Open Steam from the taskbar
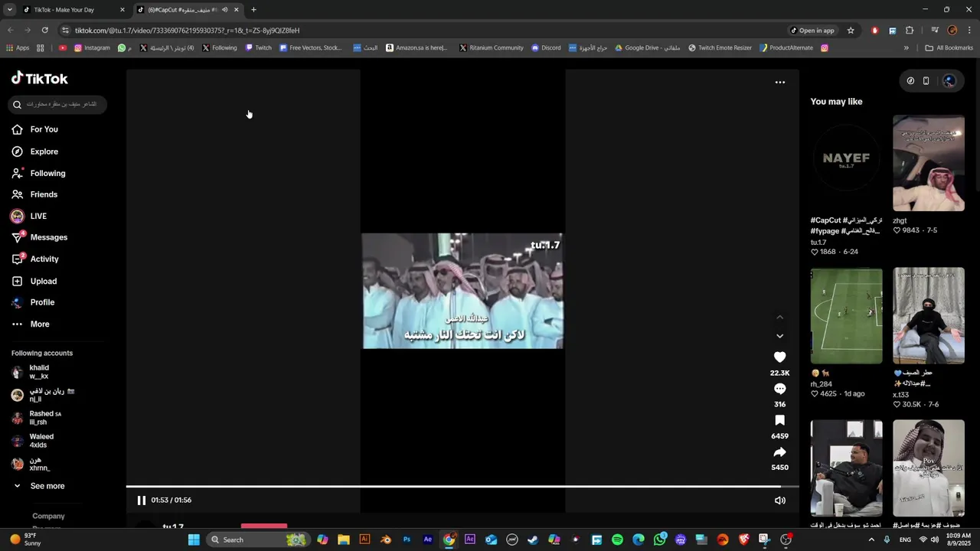The width and height of the screenshot is (980, 551). tap(533, 540)
